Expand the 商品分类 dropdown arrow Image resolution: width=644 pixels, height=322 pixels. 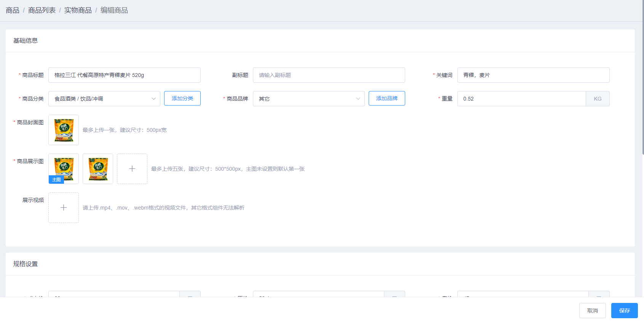click(153, 99)
